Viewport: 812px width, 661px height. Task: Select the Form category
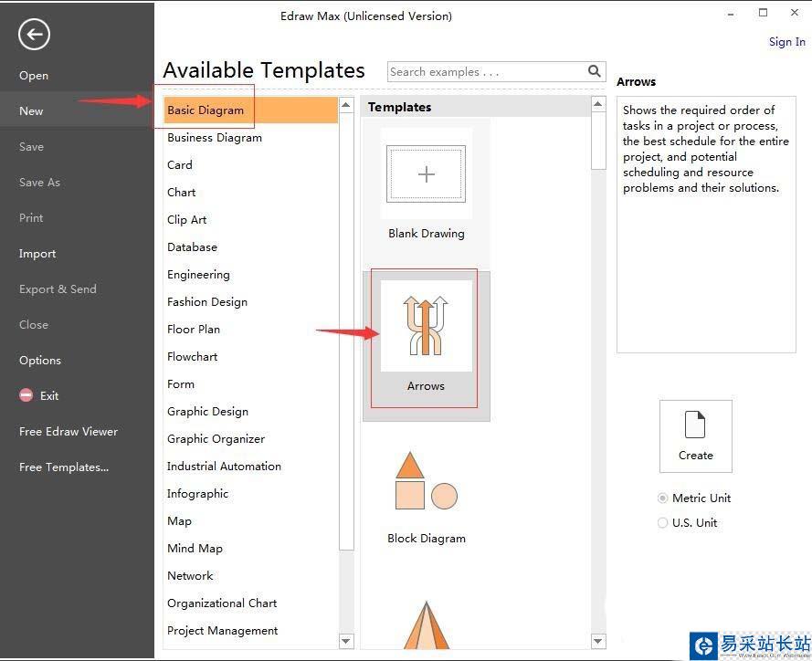click(181, 384)
